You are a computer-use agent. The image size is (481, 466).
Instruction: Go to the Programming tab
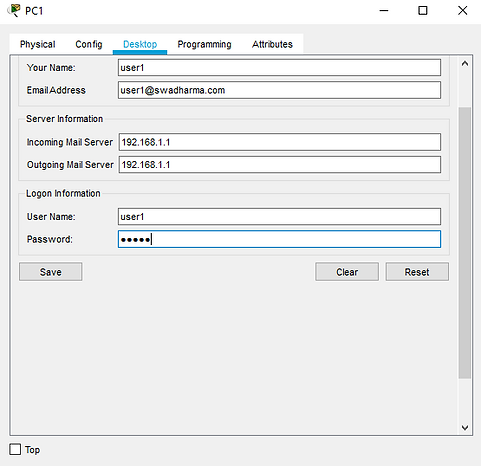(204, 44)
